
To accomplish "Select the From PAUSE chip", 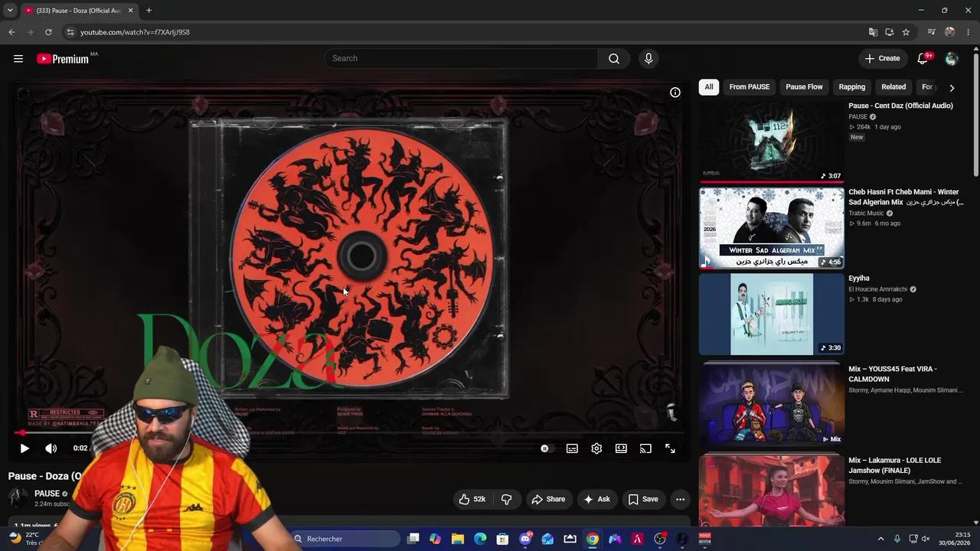I will 750,87.
